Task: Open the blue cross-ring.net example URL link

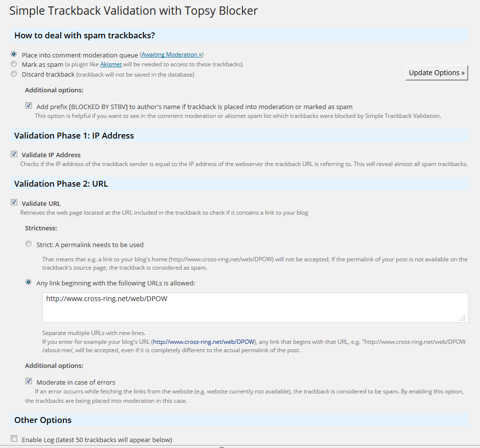Action: (204, 342)
